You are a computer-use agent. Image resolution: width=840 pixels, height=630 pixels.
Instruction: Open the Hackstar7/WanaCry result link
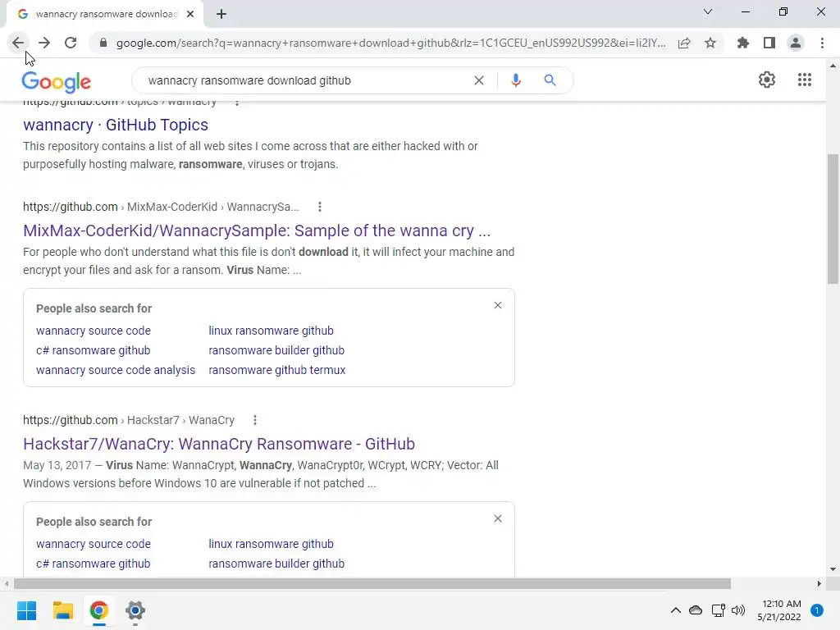[x=219, y=444]
